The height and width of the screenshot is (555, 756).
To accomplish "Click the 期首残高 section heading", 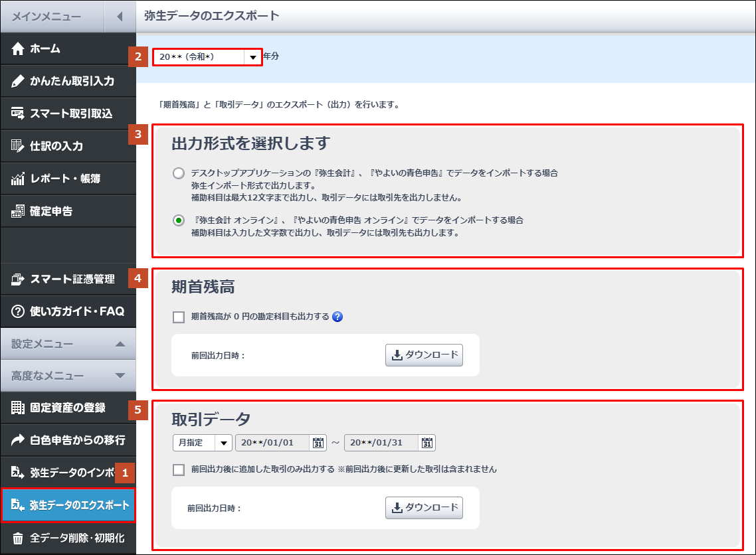I will click(x=203, y=287).
